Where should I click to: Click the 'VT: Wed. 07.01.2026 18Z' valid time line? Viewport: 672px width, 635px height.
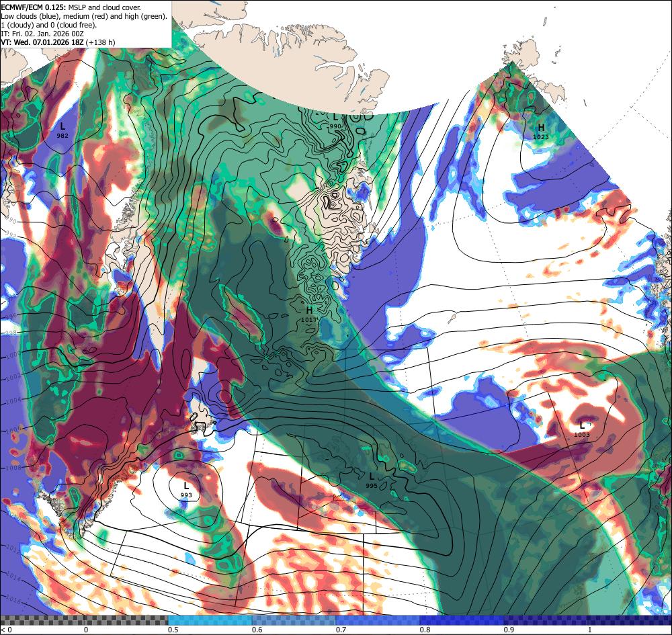click(x=58, y=42)
